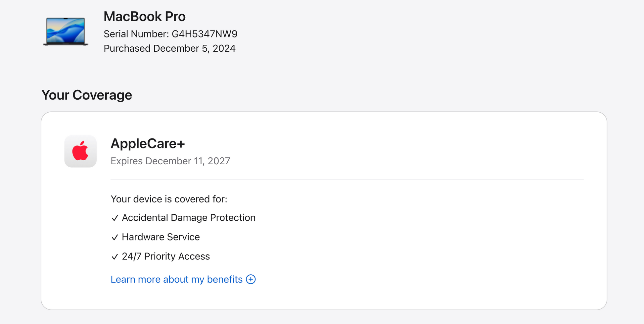Screen dimensions: 644x324
Task: Click the word Serial Number label
Action: click(136, 34)
